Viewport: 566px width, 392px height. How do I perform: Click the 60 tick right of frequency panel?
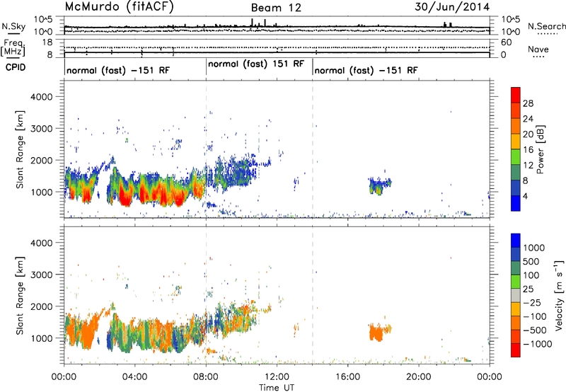click(x=507, y=42)
